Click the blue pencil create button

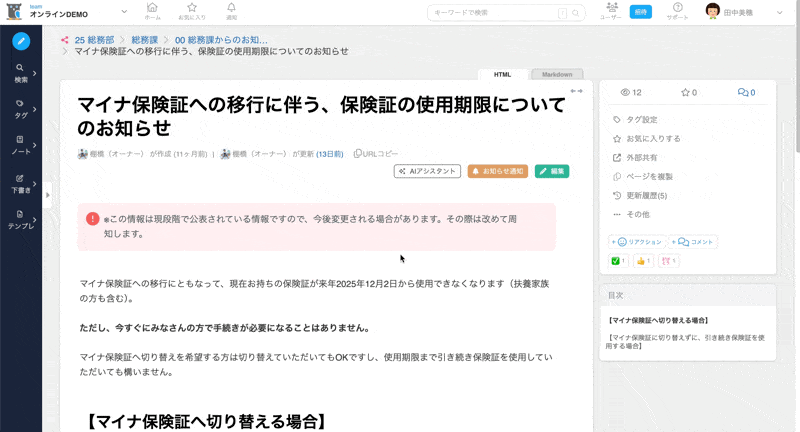21,41
